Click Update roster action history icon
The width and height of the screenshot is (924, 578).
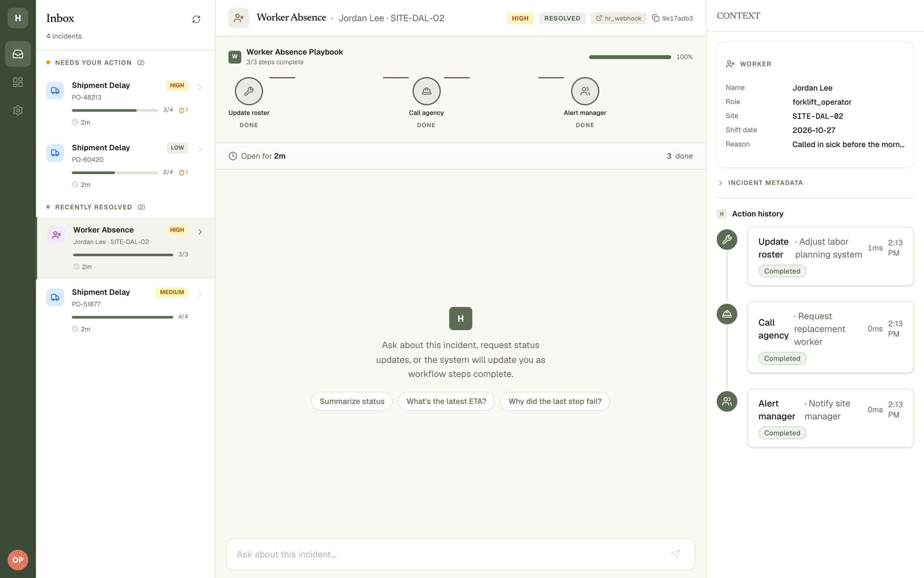(x=727, y=240)
